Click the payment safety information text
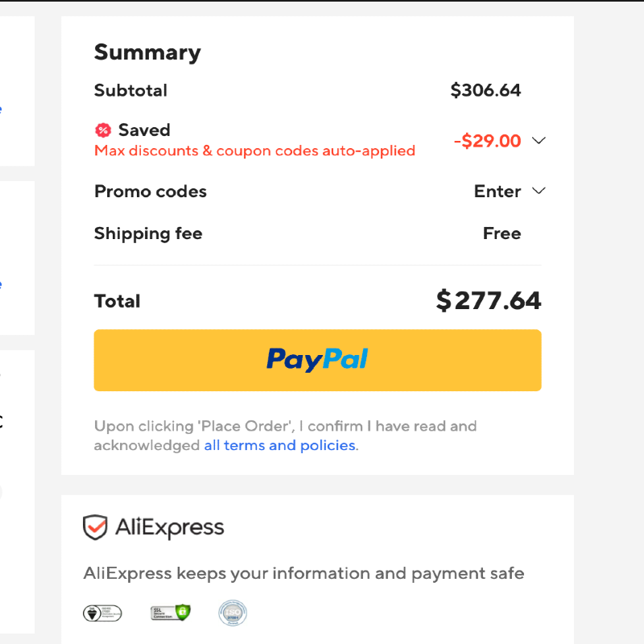 pos(303,574)
